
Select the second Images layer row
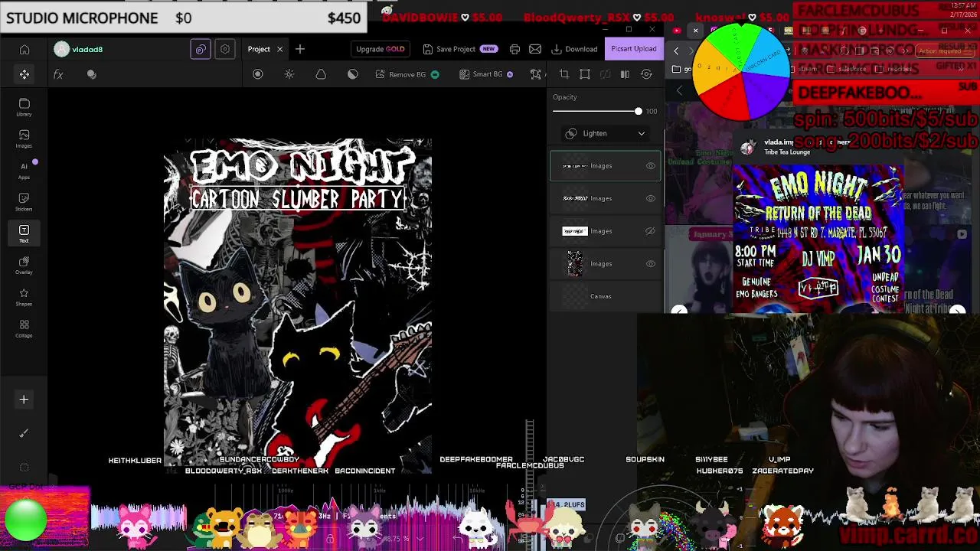click(605, 199)
